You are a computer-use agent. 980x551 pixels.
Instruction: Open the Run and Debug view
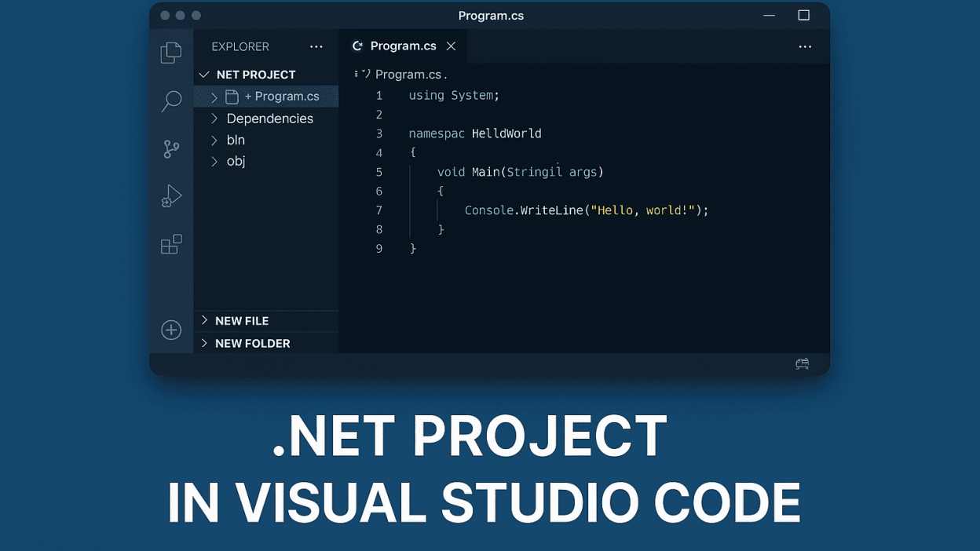(x=171, y=196)
